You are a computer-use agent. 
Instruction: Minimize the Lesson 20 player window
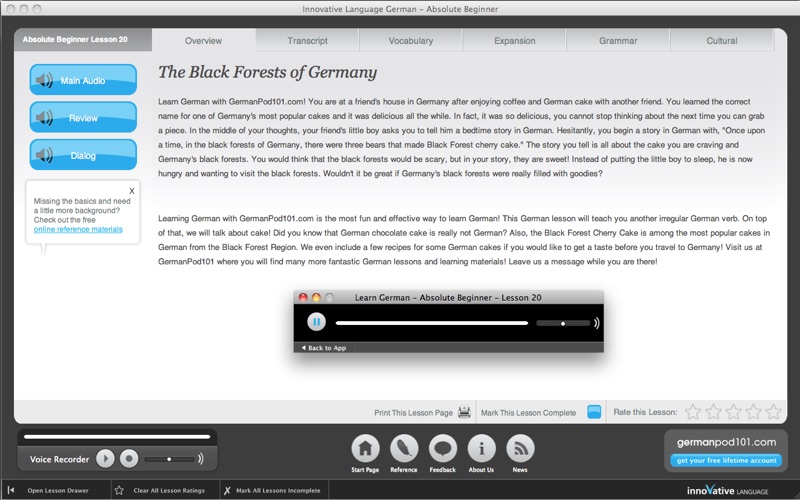coord(316,297)
